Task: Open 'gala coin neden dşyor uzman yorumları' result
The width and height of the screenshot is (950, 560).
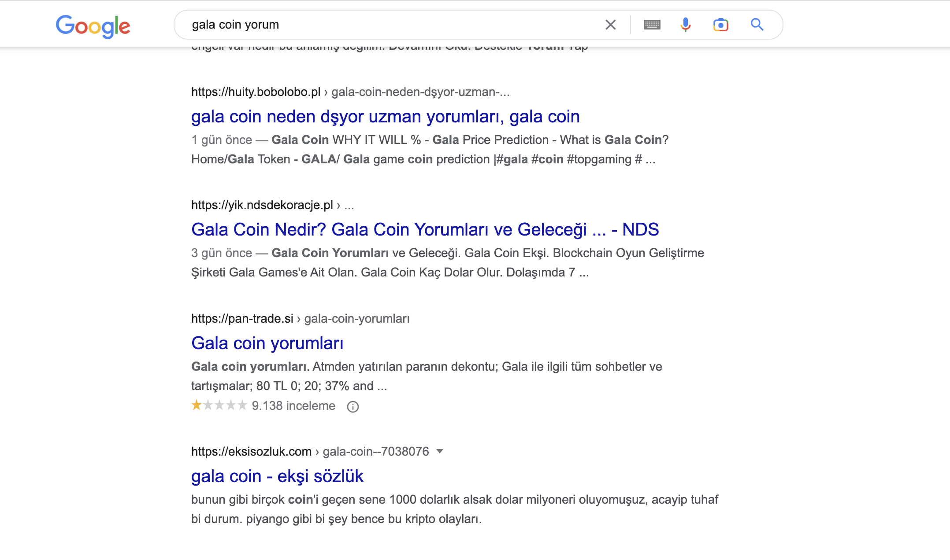Action: pos(385,117)
